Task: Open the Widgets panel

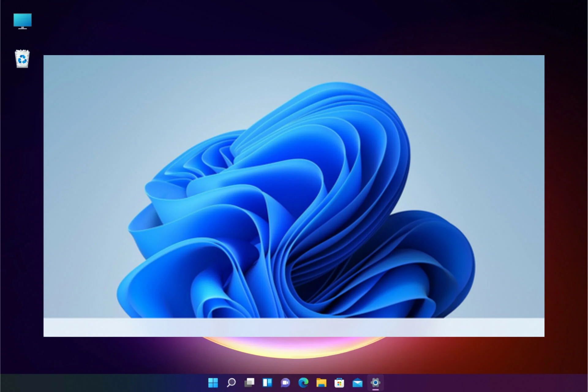Action: coord(267,383)
